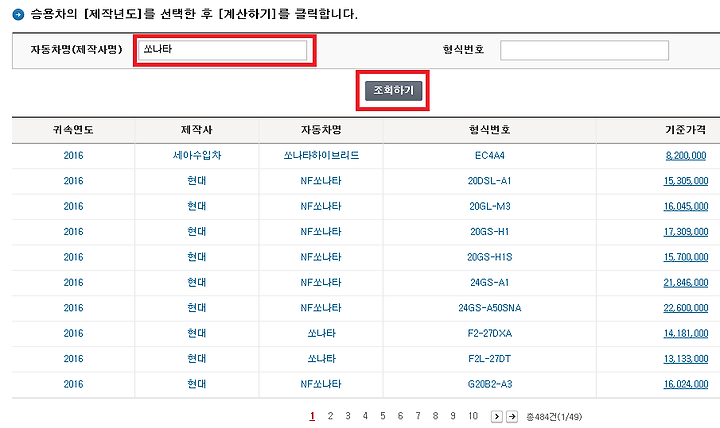Select model number 20GS-H1S

pos(489,257)
